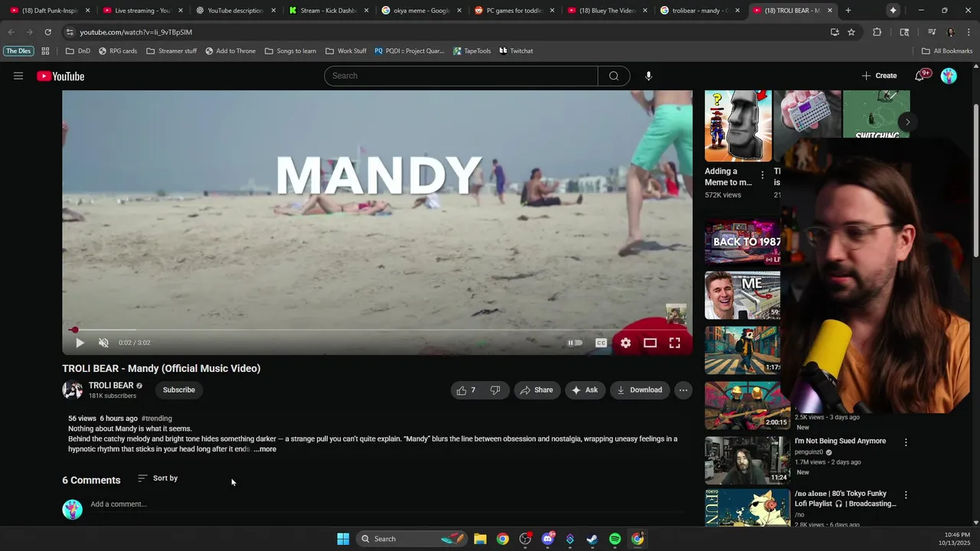
Task: Open the DnD bookmark folder
Action: pyautogui.click(x=78, y=51)
